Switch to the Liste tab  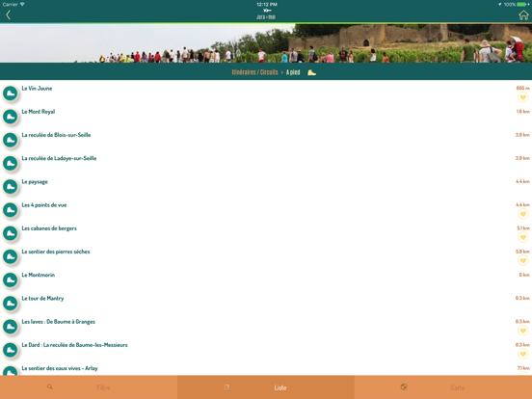click(266, 387)
